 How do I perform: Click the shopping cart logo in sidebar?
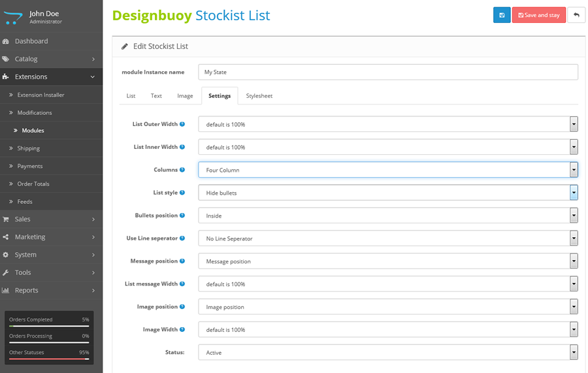(x=13, y=17)
